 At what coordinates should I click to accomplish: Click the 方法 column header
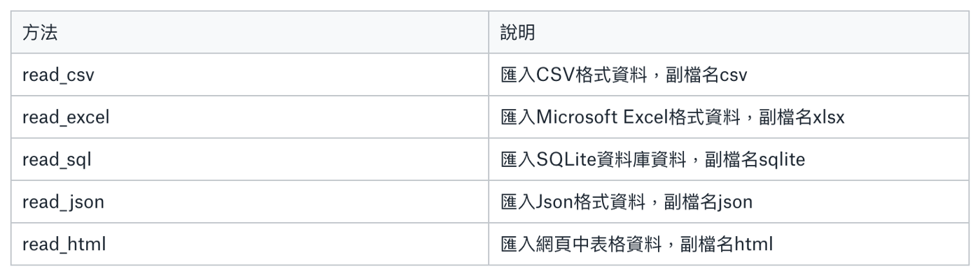[250, 32]
